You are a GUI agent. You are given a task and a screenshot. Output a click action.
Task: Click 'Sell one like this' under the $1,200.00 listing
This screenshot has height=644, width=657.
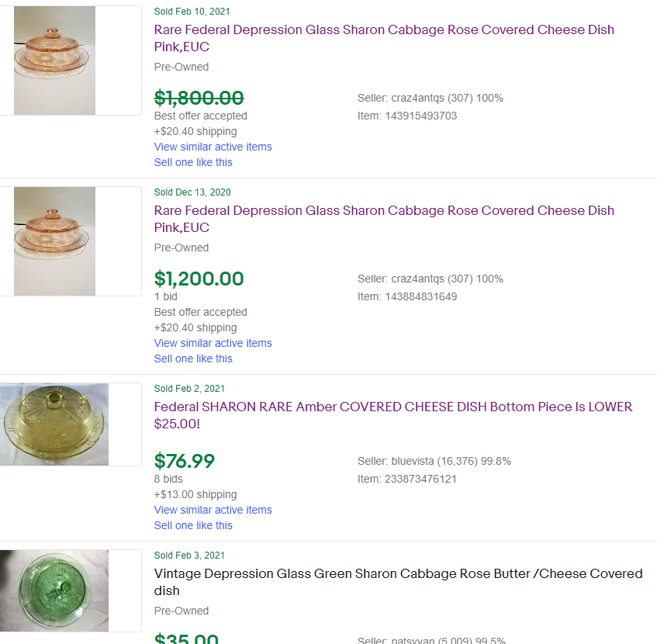pyautogui.click(x=193, y=358)
